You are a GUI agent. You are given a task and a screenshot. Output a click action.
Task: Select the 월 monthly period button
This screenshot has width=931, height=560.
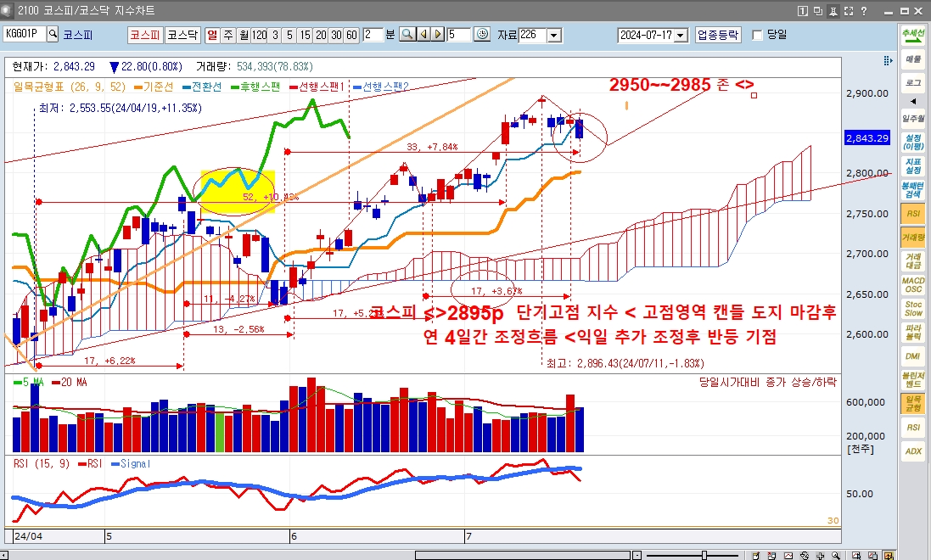[244, 35]
